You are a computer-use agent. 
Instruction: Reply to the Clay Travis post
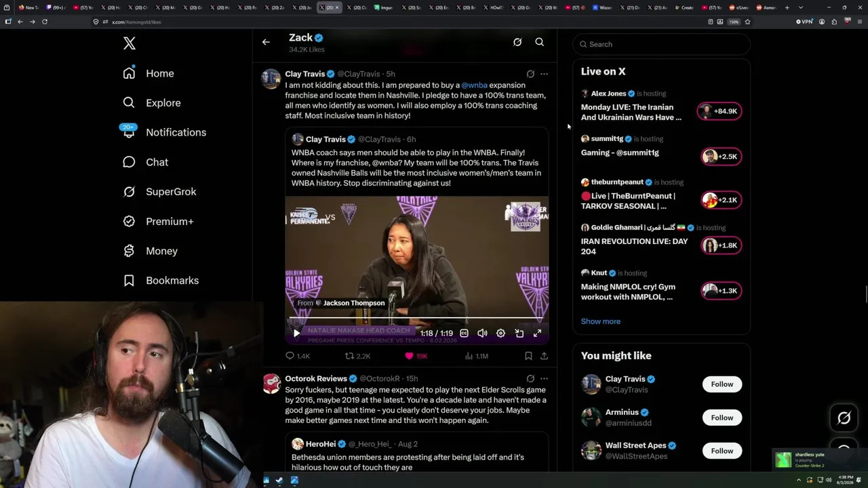[x=297, y=356]
